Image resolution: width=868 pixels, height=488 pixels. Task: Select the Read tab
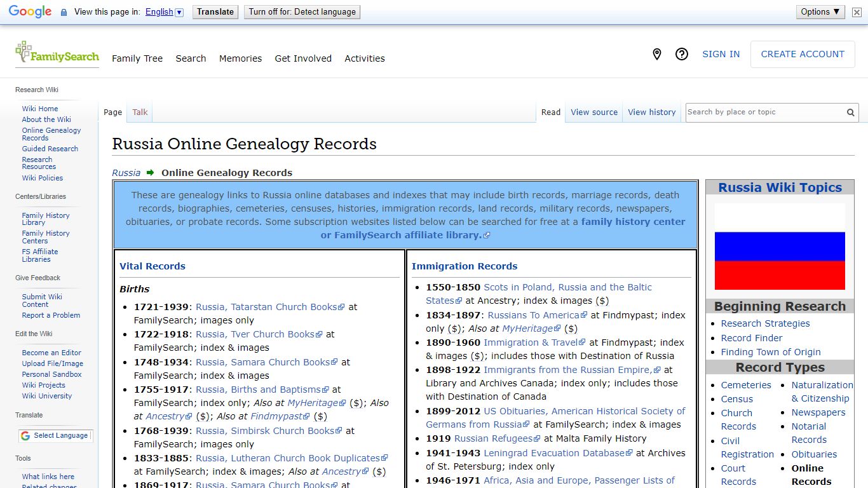[x=551, y=112]
